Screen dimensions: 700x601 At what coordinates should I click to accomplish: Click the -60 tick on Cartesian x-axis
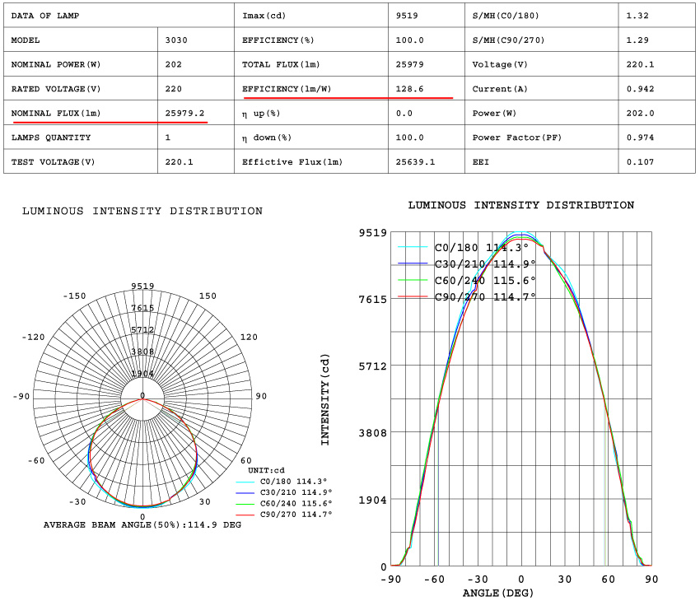point(434,579)
